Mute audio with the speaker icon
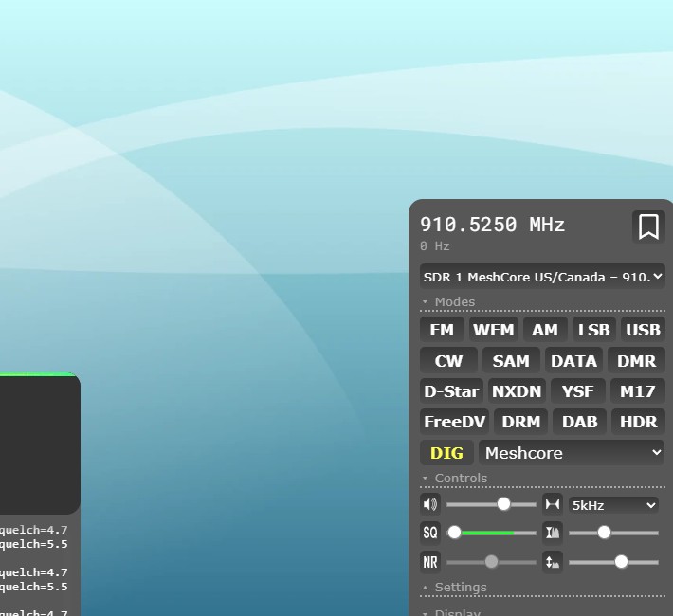Screen dimensions: 673x616 tap(430, 504)
